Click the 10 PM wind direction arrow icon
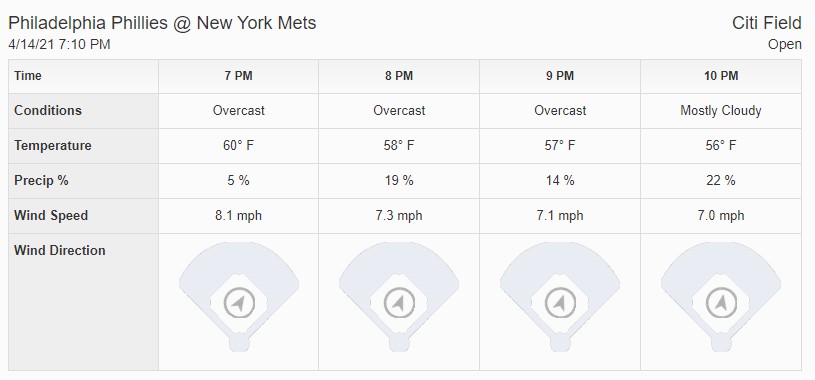 721,303
